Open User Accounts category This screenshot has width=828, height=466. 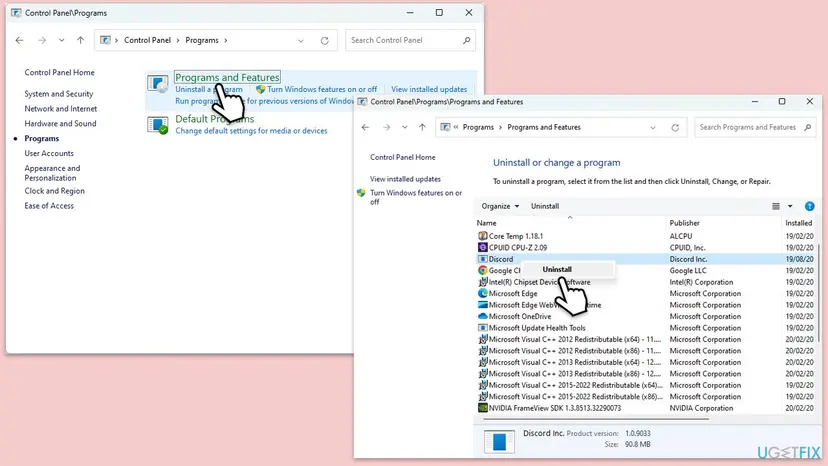(x=49, y=153)
